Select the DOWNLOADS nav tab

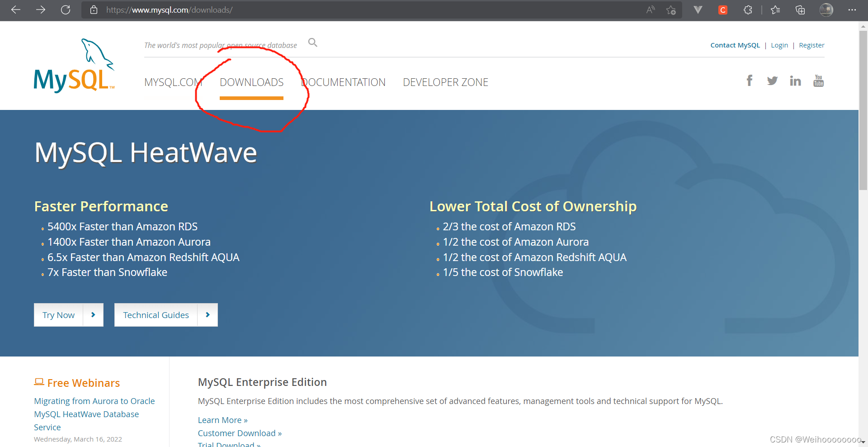251,82
